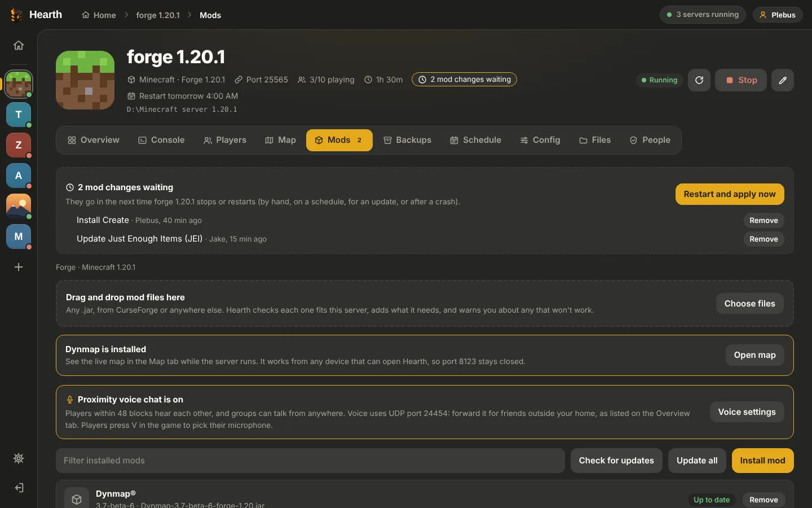This screenshot has height=508, width=812.
Task: Open the People tab
Action: pyautogui.click(x=650, y=140)
